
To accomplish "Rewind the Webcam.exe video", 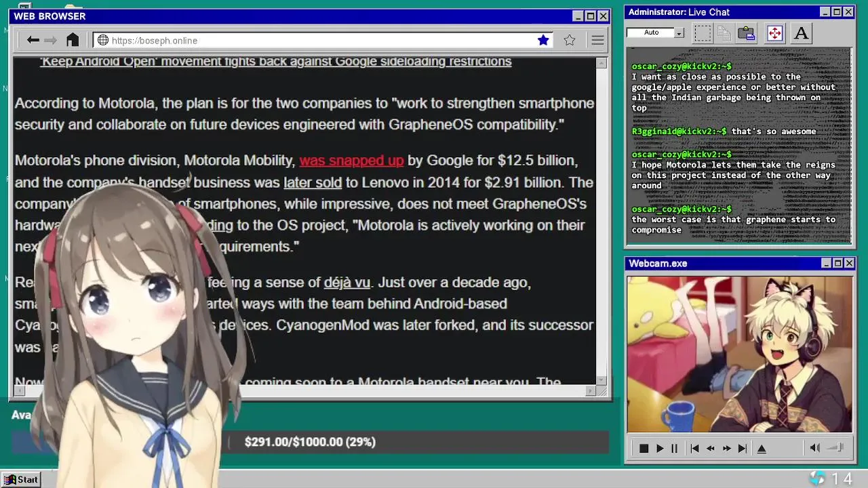I will point(711,448).
